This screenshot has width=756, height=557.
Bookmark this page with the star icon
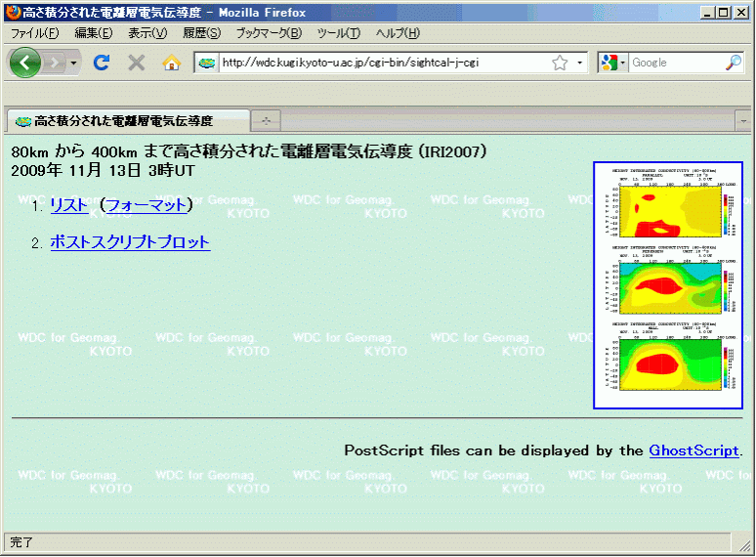[560, 63]
